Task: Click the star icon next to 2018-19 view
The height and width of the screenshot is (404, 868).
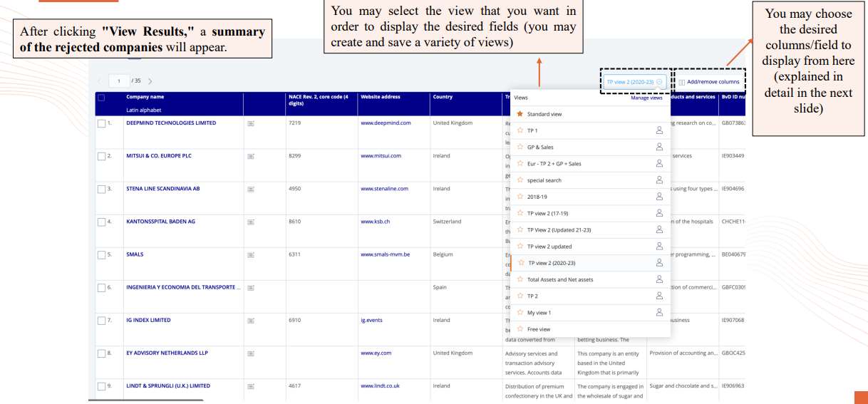Action: [520, 197]
